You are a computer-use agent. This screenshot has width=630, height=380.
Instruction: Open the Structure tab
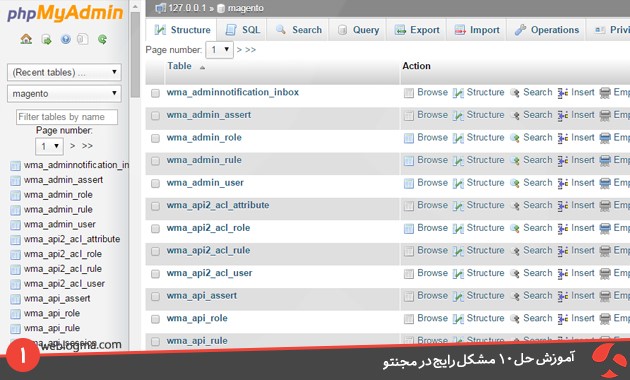[x=183, y=30]
